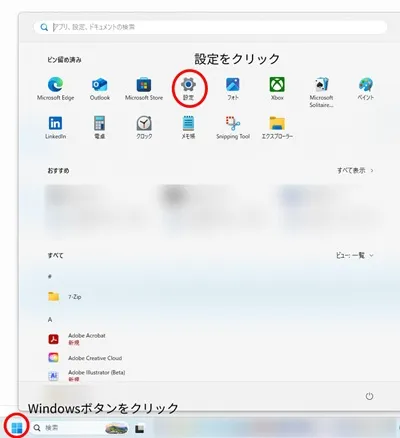Open エクスプローラー (File Explorer)
This screenshot has width=400, height=438.
click(277, 127)
